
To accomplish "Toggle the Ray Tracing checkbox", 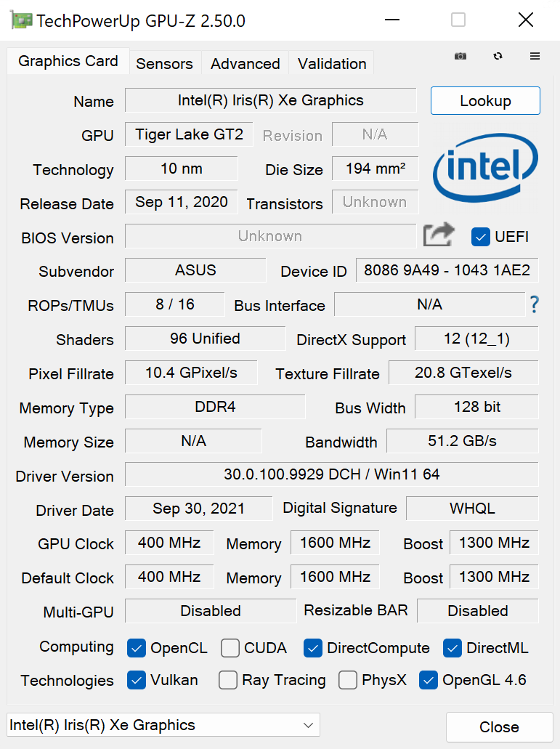I will coord(227,680).
